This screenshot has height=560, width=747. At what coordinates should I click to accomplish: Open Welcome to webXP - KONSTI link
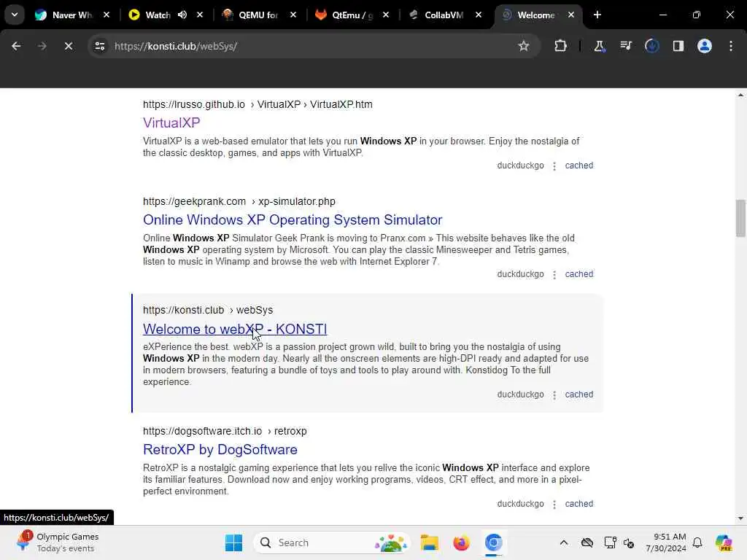click(235, 329)
